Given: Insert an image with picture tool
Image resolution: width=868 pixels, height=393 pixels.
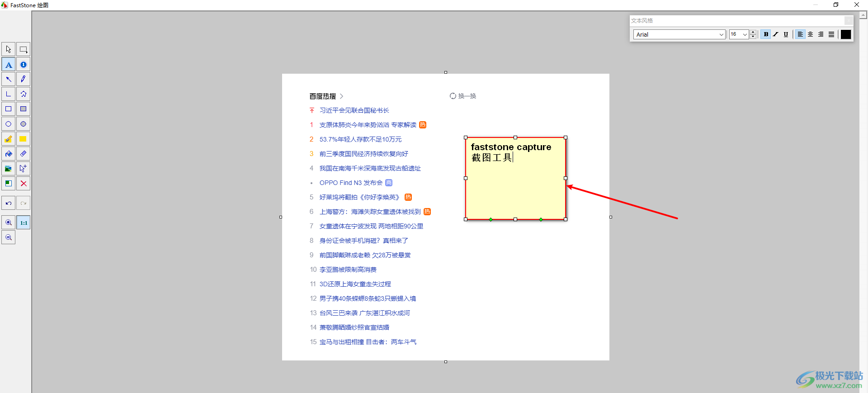Looking at the screenshot, I should coord(9,169).
